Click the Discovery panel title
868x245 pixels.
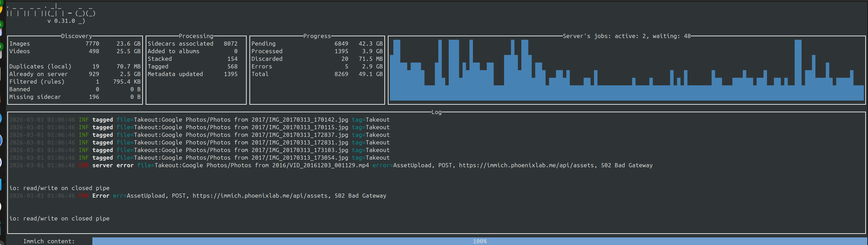[76, 36]
